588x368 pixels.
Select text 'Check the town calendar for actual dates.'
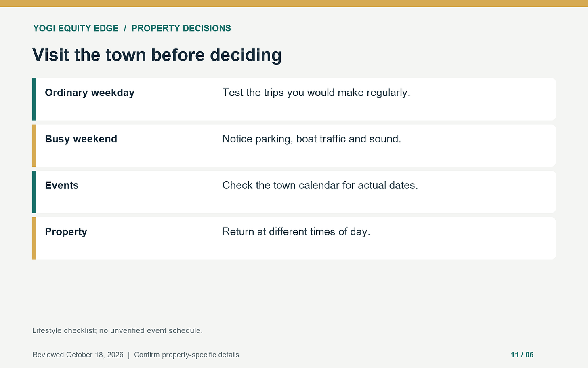pos(320,185)
